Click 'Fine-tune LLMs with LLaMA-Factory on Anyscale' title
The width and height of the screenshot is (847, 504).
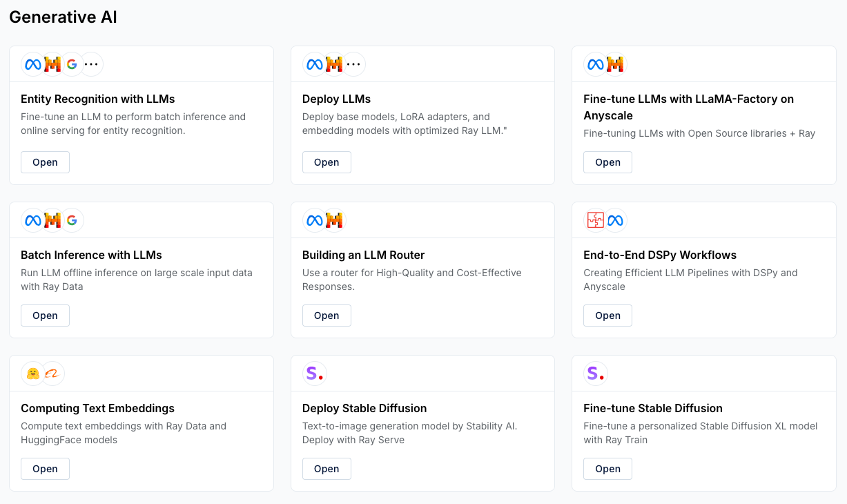(x=688, y=108)
